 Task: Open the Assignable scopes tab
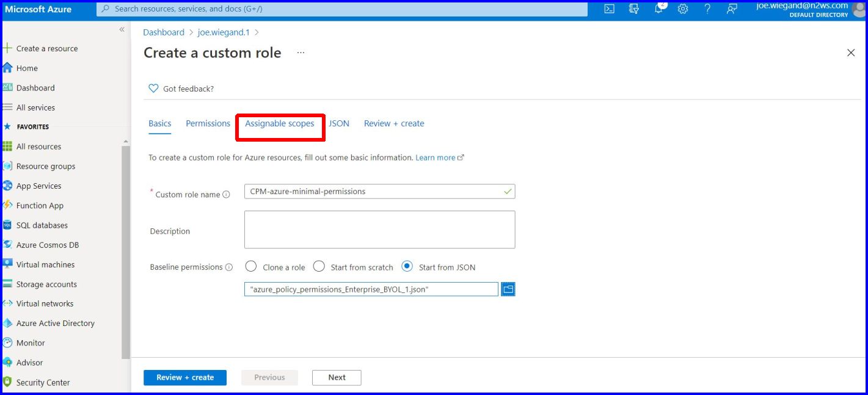[x=280, y=123]
